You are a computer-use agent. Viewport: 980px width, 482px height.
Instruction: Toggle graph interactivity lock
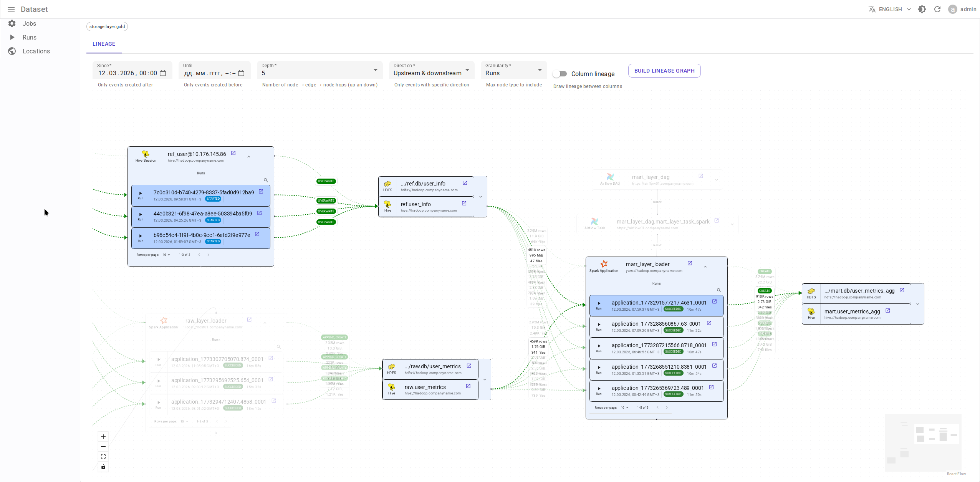pos(103,467)
